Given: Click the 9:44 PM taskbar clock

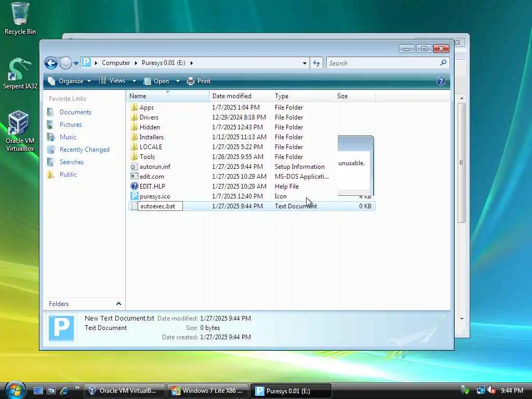Looking at the screenshot, I should (x=512, y=391).
